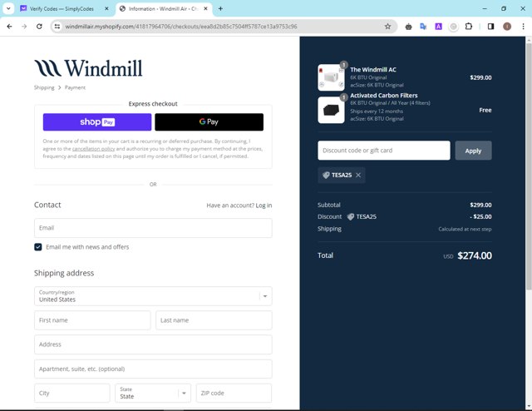Click Activated Carbon Filters thumbnail
The height and width of the screenshot is (411, 532).
coord(331,110)
